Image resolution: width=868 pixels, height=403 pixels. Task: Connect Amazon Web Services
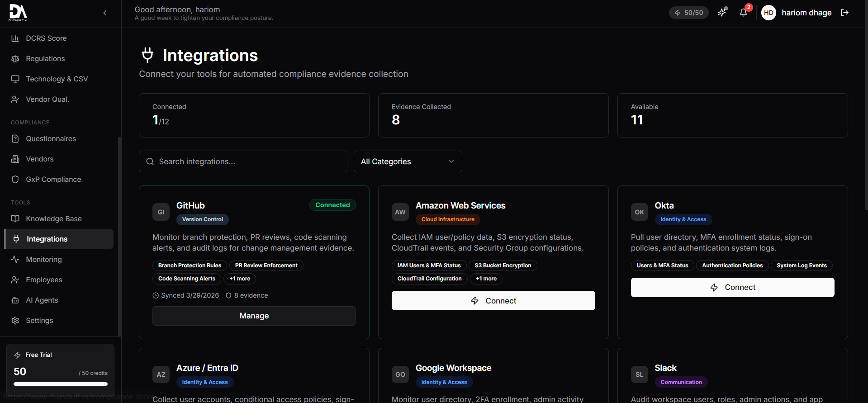tap(493, 300)
